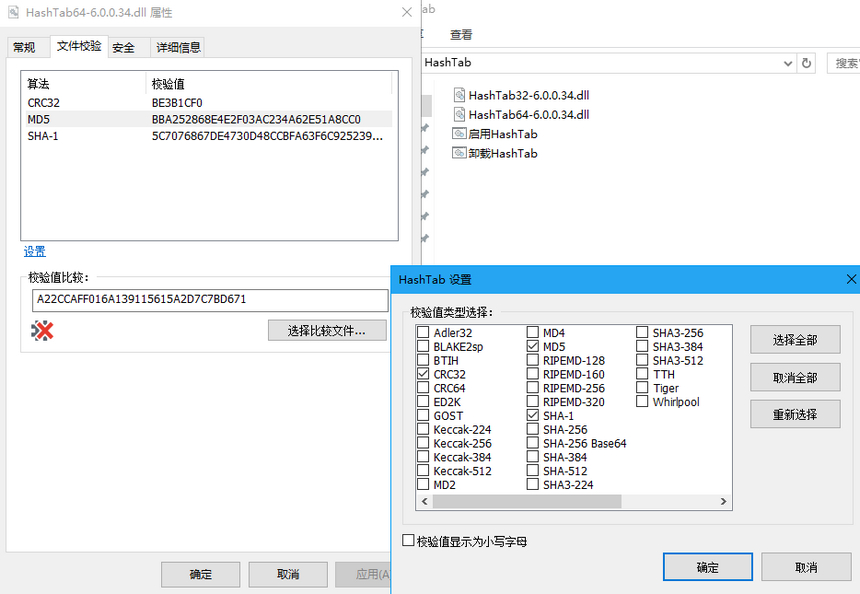860x594 pixels.
Task: Click a pin icon in the navigation pane
Action: point(425,128)
